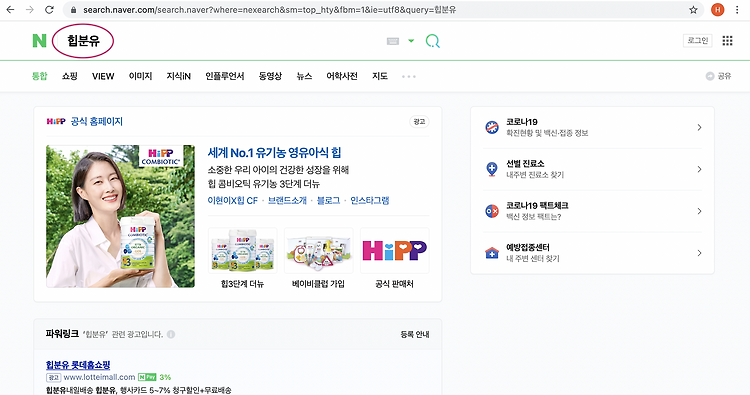Switch to the 이미지 tab
Viewport: 750px width, 395px height.
pos(140,76)
